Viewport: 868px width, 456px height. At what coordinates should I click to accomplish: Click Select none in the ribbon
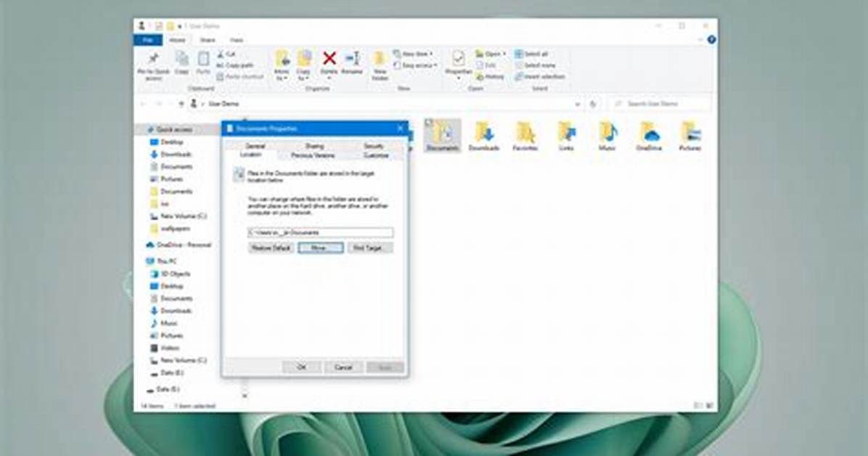(535, 65)
